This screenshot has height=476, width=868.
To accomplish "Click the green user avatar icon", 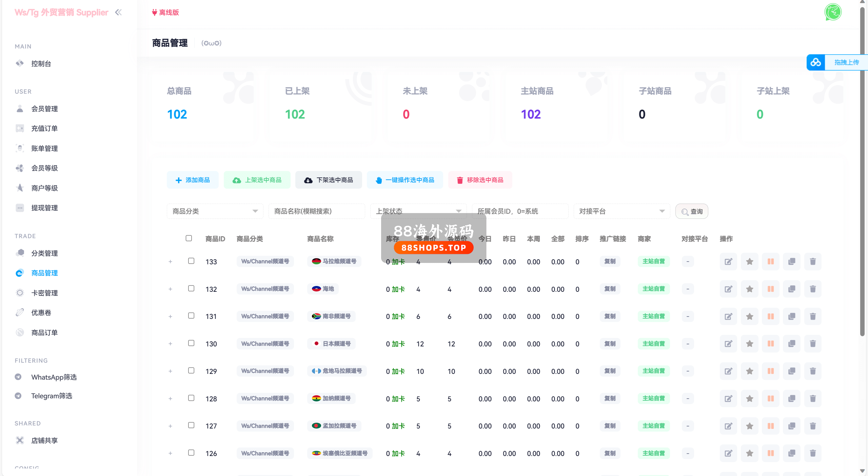I will [833, 13].
